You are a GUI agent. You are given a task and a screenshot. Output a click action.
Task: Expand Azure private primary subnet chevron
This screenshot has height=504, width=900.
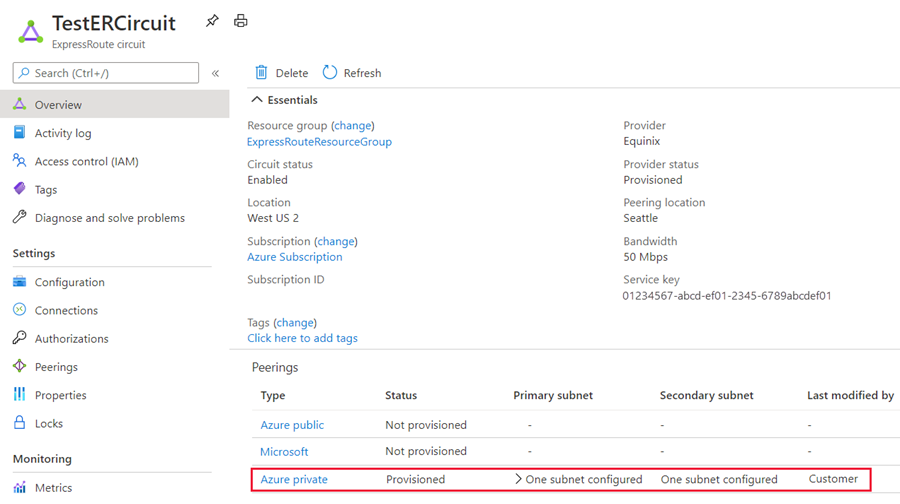pos(518,479)
